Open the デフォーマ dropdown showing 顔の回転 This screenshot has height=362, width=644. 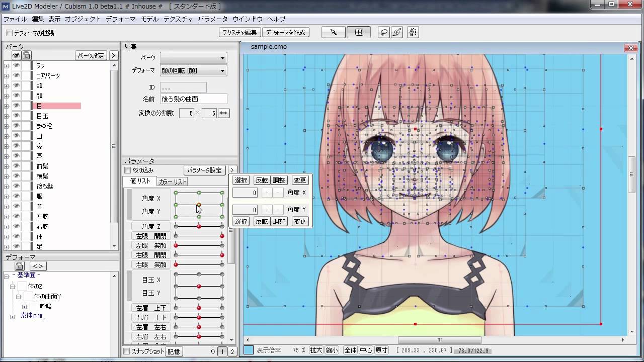coord(193,71)
